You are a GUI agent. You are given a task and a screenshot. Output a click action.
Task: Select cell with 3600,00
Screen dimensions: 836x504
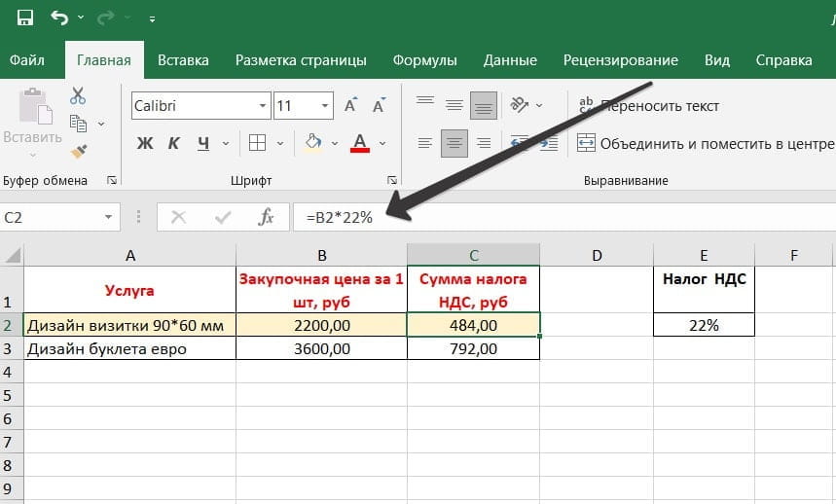pyautogui.click(x=321, y=348)
